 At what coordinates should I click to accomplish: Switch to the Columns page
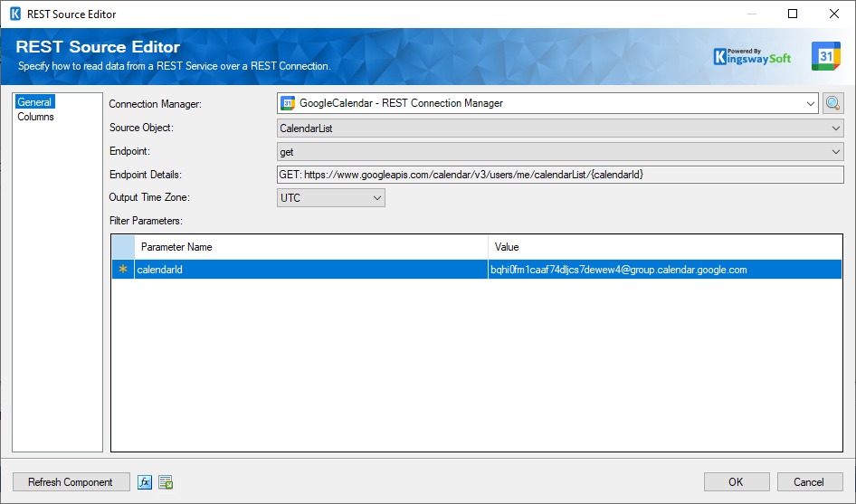[x=35, y=117]
